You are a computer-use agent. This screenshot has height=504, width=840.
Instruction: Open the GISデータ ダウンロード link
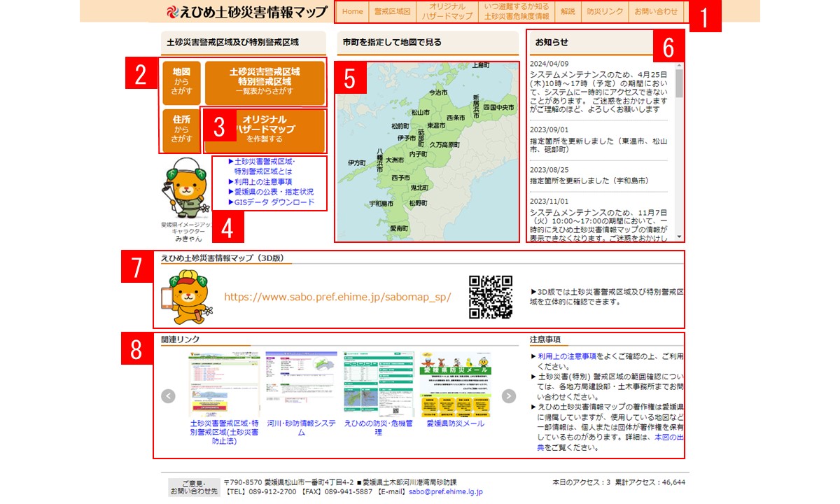pos(272,202)
